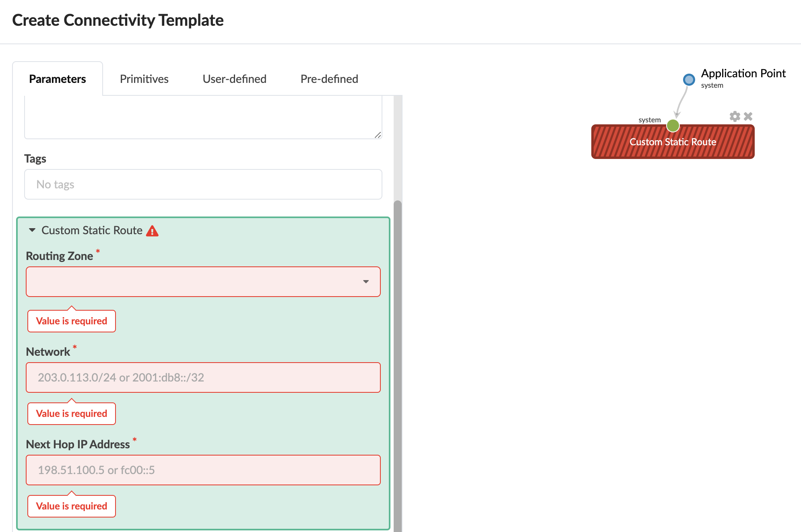Open the Routing Zone dropdown
The height and width of the screenshot is (532, 801).
[x=193, y=282]
